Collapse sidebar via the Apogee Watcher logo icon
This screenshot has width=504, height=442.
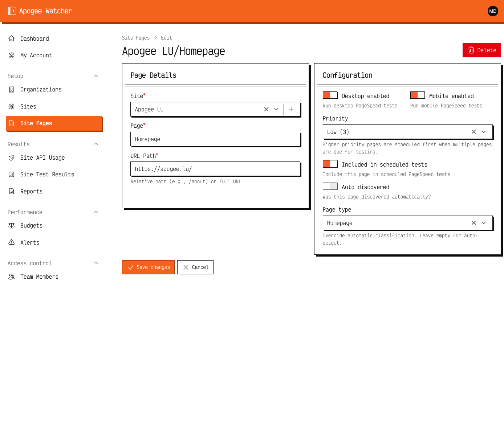tap(12, 11)
